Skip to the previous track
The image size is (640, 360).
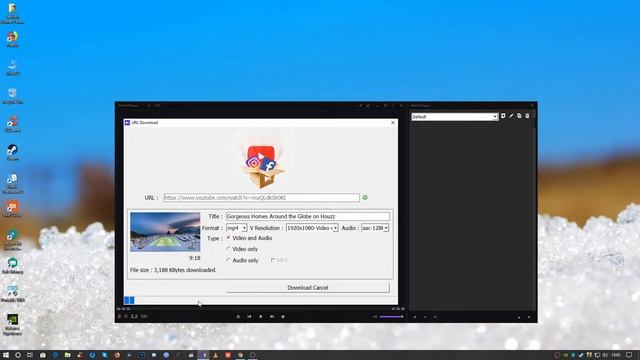(x=249, y=316)
